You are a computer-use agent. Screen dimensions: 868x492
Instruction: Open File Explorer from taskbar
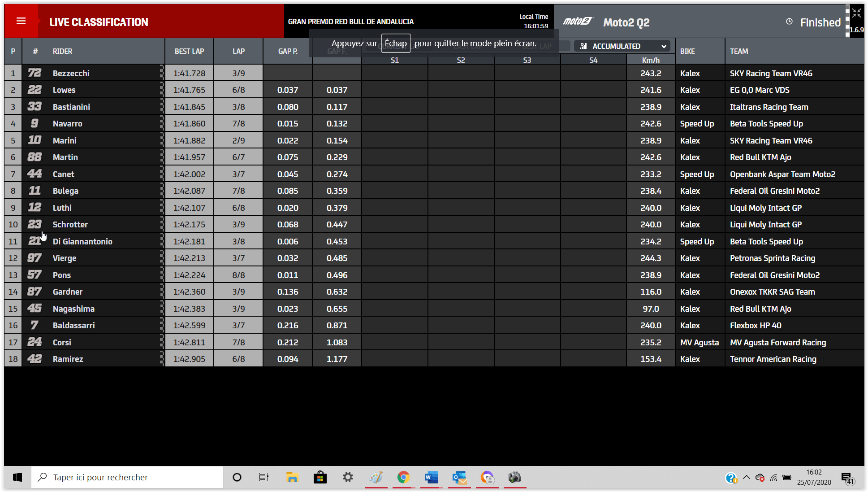click(292, 477)
